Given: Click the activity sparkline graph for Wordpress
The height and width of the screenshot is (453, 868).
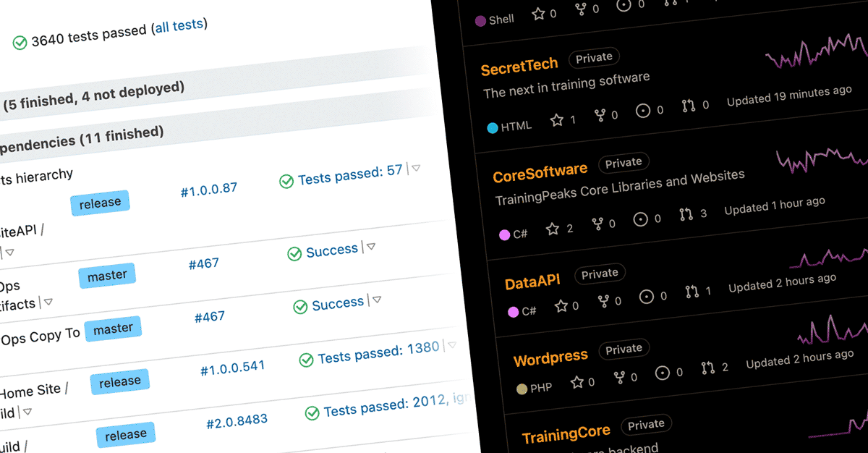Looking at the screenshot, I should click(x=832, y=329).
